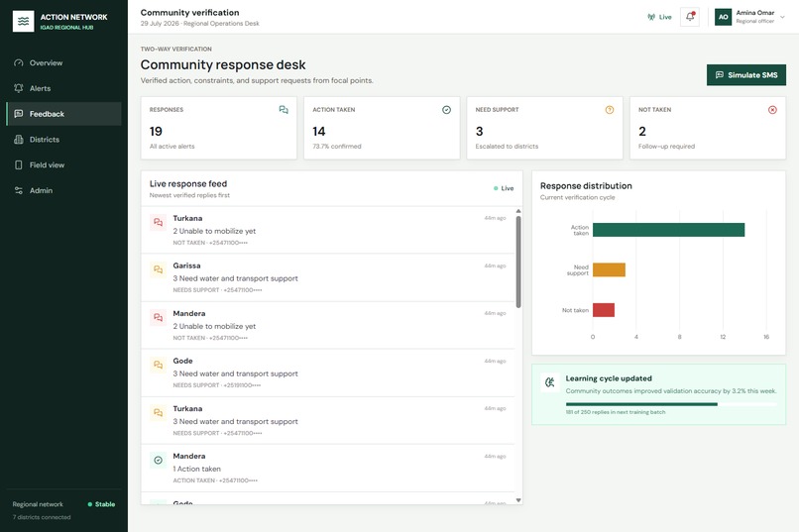Click the Responses chat bubbles icon

pyautogui.click(x=284, y=109)
